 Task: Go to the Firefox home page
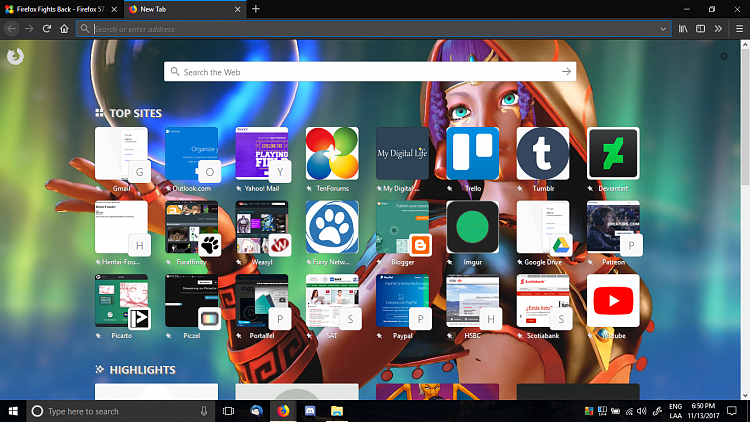point(64,29)
